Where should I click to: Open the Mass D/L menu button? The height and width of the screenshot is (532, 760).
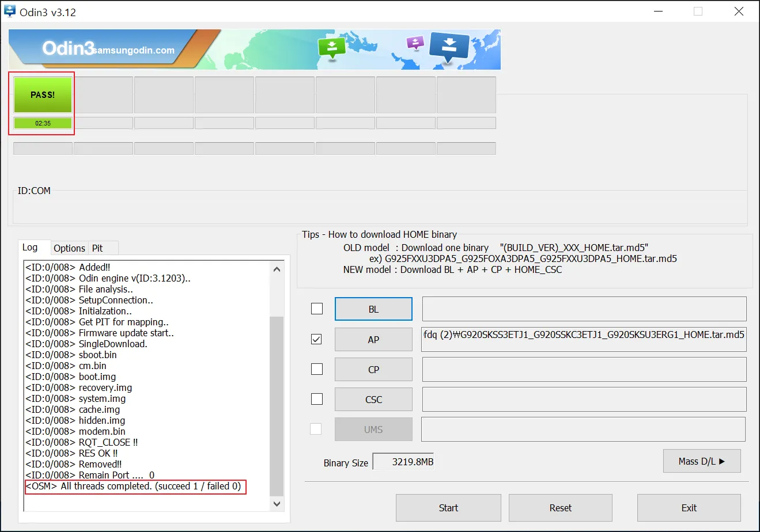tap(702, 461)
